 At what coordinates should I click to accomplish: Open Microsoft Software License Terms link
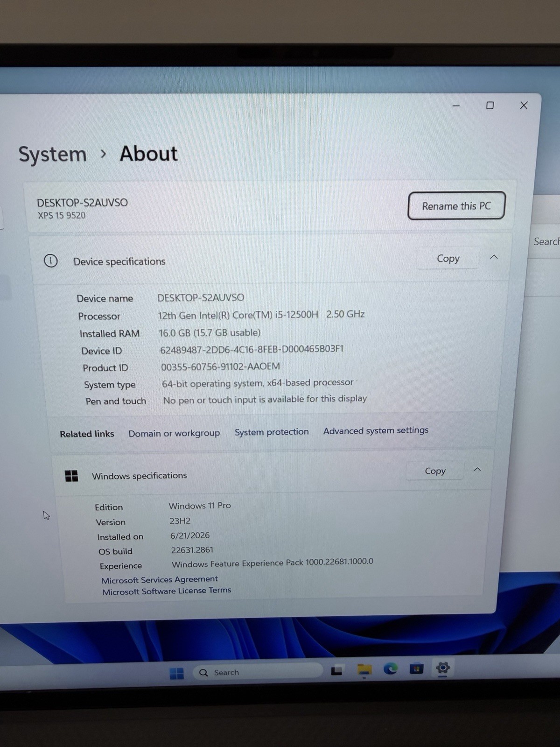click(x=167, y=591)
